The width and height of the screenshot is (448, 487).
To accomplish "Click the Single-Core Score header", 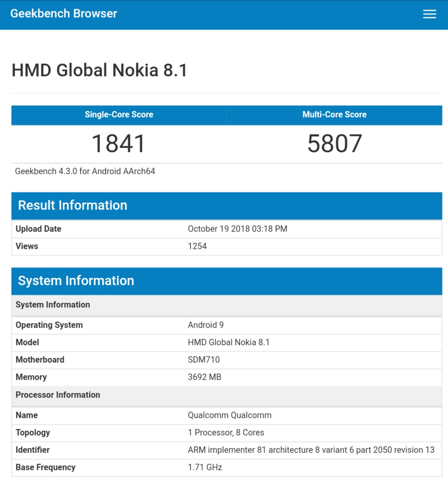I will point(119,115).
